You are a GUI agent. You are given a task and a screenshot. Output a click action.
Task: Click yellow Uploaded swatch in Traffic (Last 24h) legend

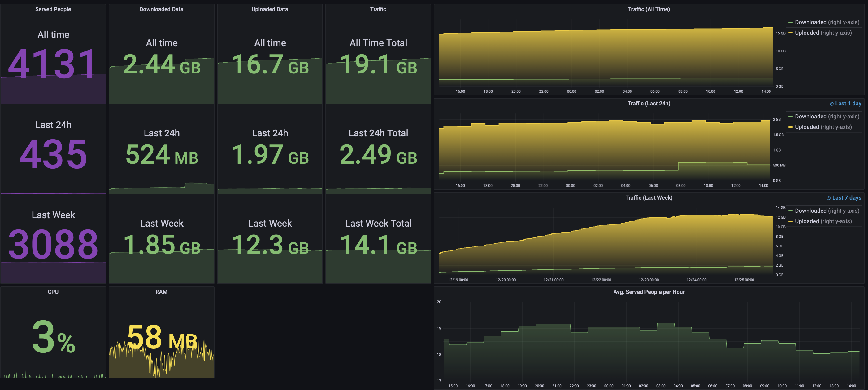pyautogui.click(x=790, y=127)
